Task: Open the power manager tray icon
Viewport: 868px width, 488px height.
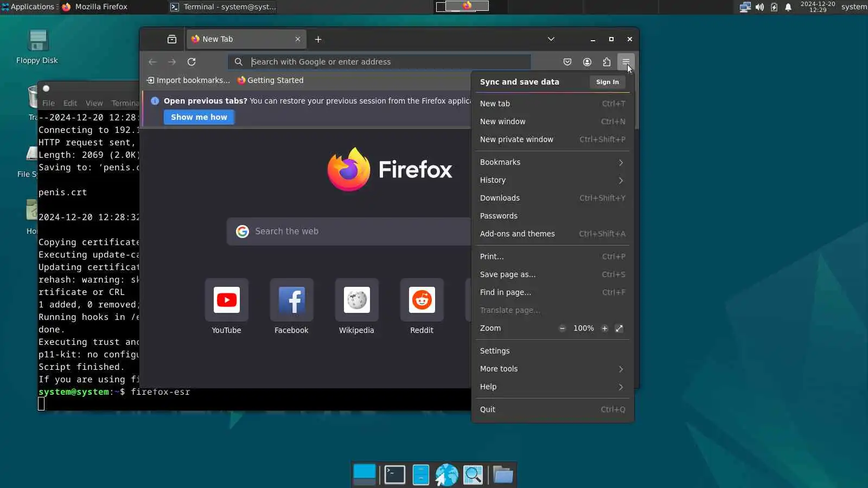Action: coord(774,7)
